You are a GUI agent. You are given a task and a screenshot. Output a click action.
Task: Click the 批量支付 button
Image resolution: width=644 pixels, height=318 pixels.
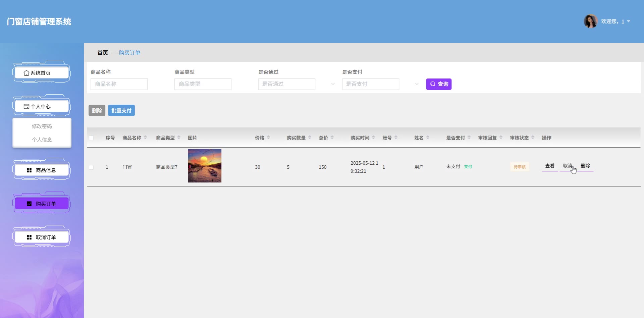tap(121, 110)
